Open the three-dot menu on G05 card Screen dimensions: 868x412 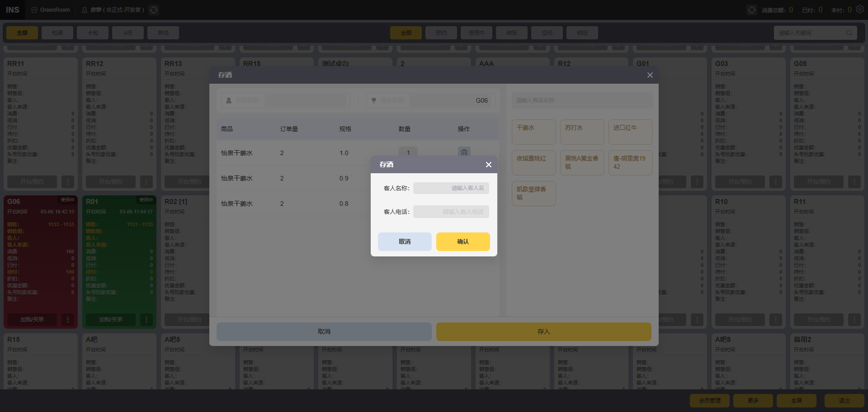coord(854,182)
